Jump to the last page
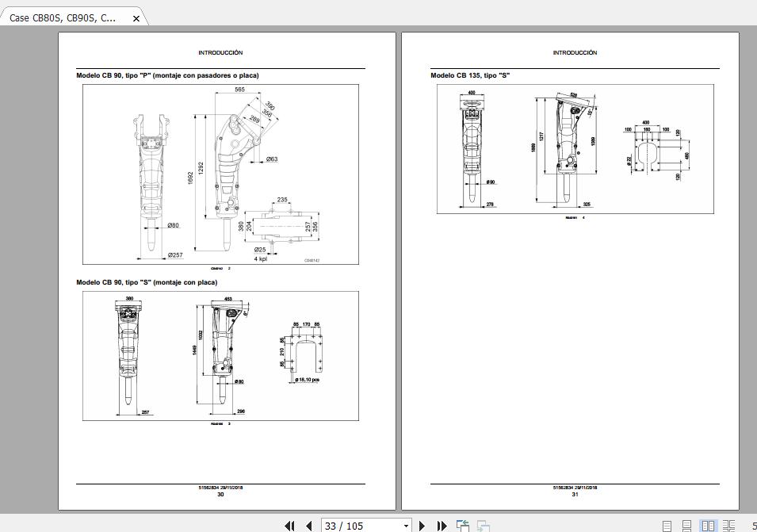Screen dimensions: 757x532 tap(441, 526)
